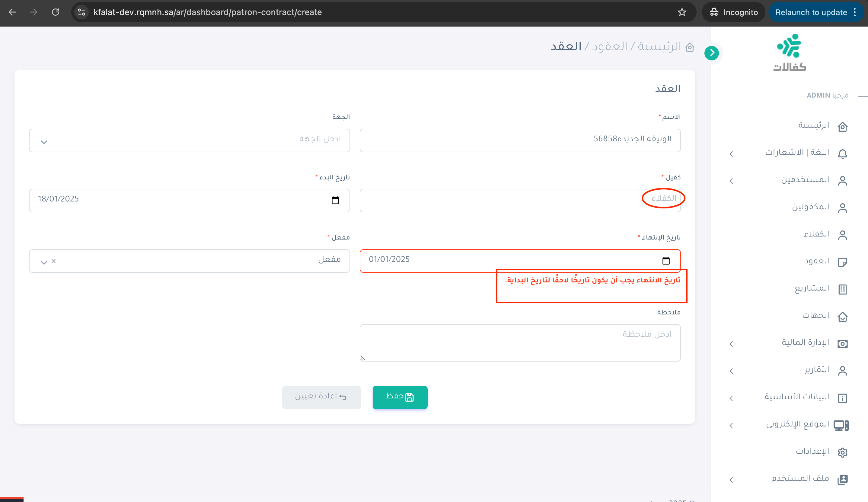Screen dimensions: 868x502
Task: Expand the المستخدمين sidebar submenu
Action: pyautogui.click(x=731, y=181)
